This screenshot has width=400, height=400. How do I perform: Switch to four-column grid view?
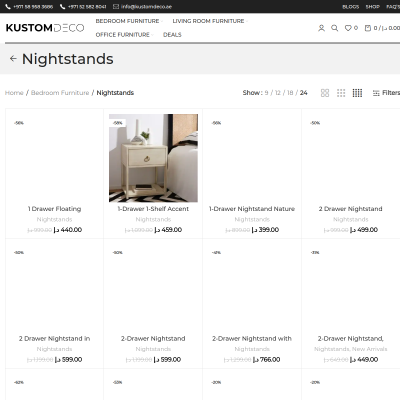[357, 93]
